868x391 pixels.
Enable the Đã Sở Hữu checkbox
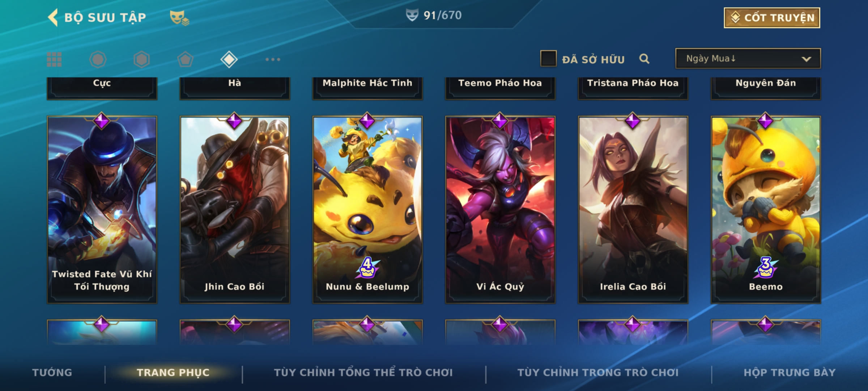click(x=548, y=59)
